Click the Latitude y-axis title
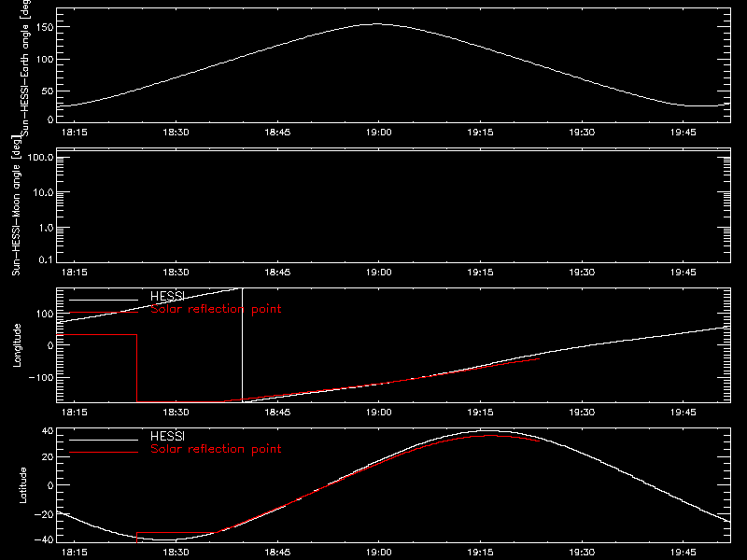The width and height of the screenshot is (747, 560). (x=22, y=485)
